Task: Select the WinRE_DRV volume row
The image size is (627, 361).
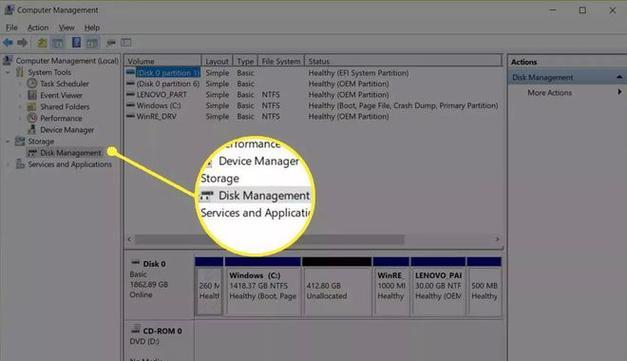Action: (x=313, y=116)
